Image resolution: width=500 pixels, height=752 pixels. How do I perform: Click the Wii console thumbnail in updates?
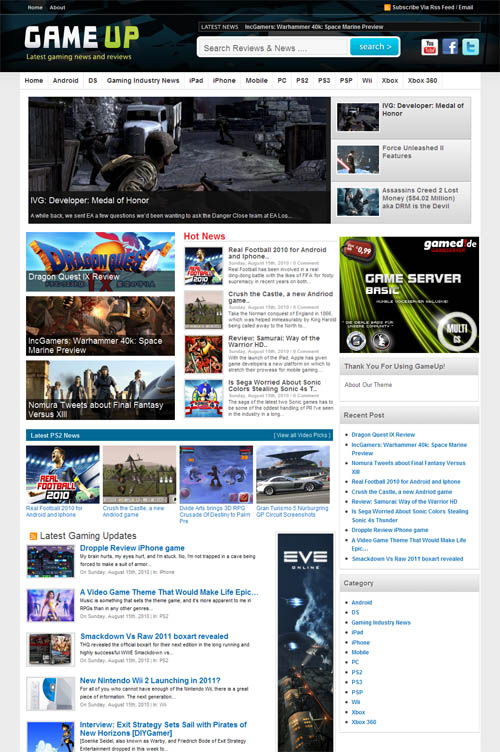click(50, 693)
